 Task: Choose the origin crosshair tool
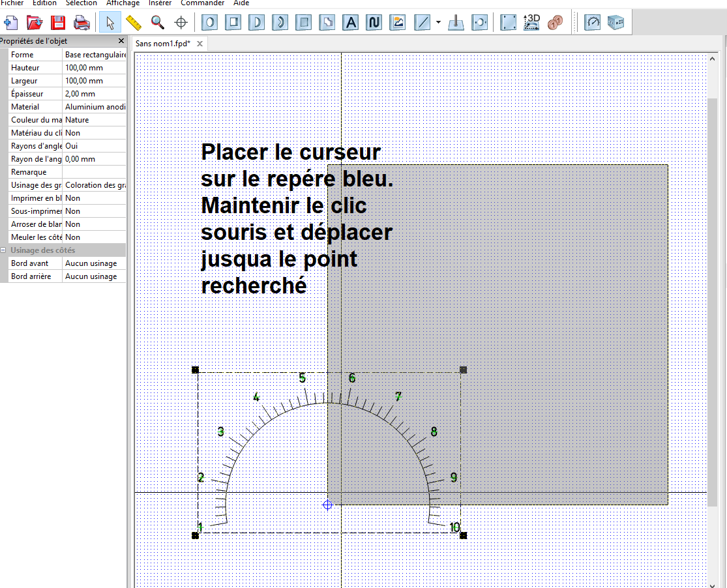tap(181, 22)
